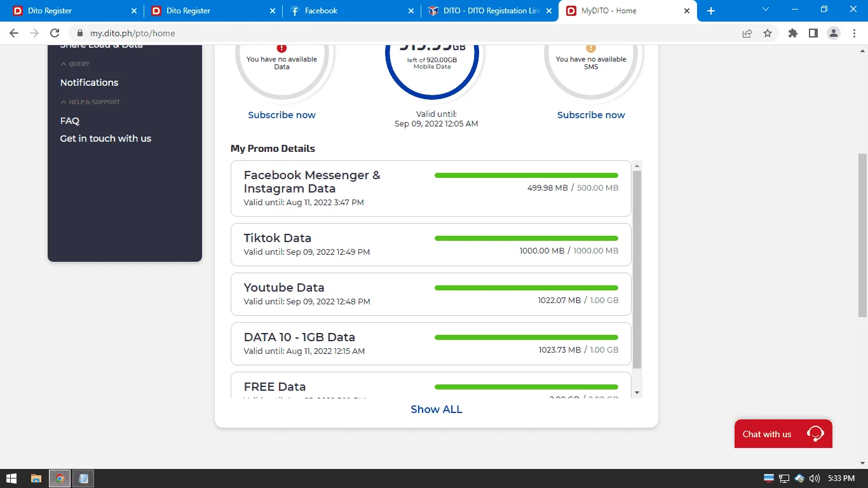Reload the MyDITO page

click(55, 33)
